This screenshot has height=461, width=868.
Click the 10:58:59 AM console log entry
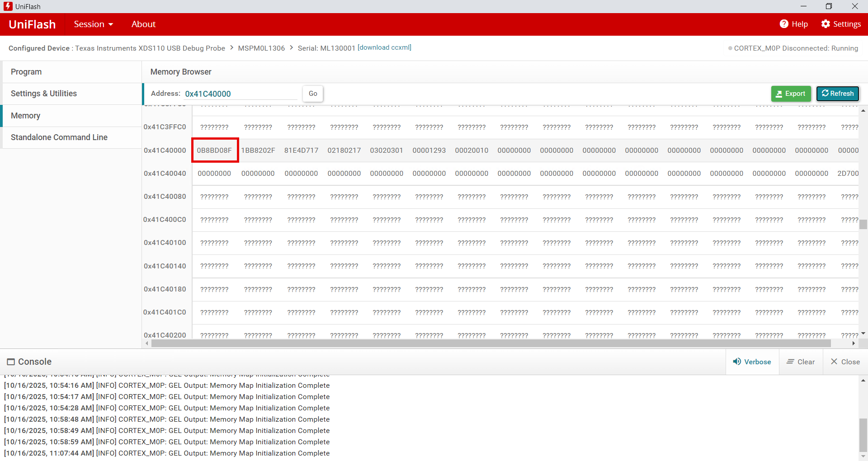coord(167,442)
